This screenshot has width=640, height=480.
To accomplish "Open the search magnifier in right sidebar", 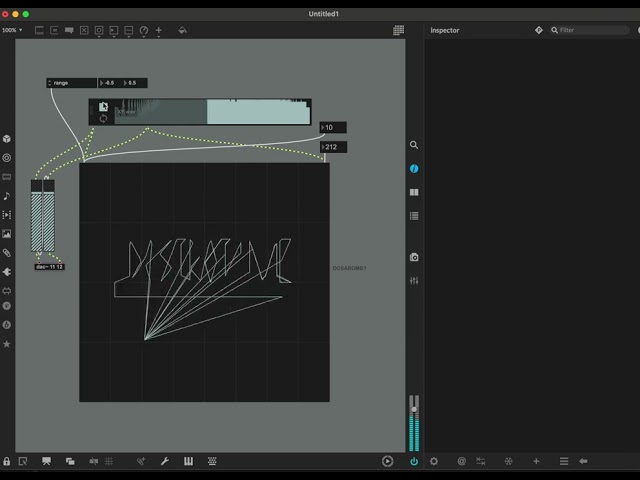I will click(414, 145).
